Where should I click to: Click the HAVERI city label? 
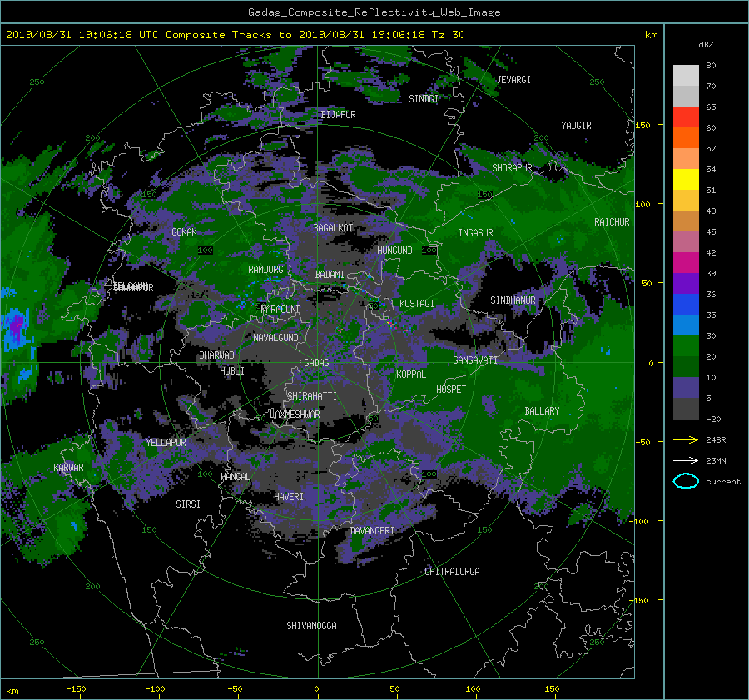pos(289,497)
